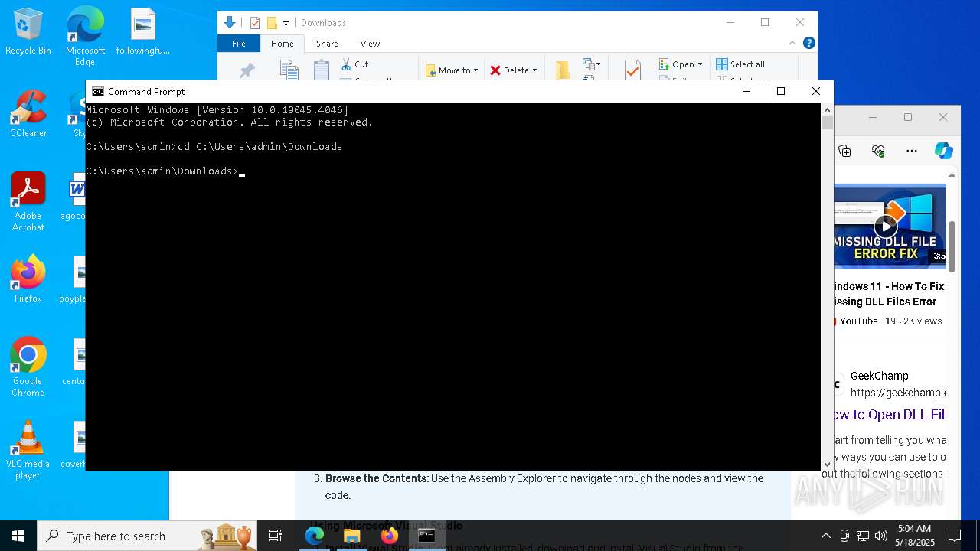Switch to the View ribbon tab
Image resolution: width=980 pixels, height=551 pixels.
[x=370, y=44]
